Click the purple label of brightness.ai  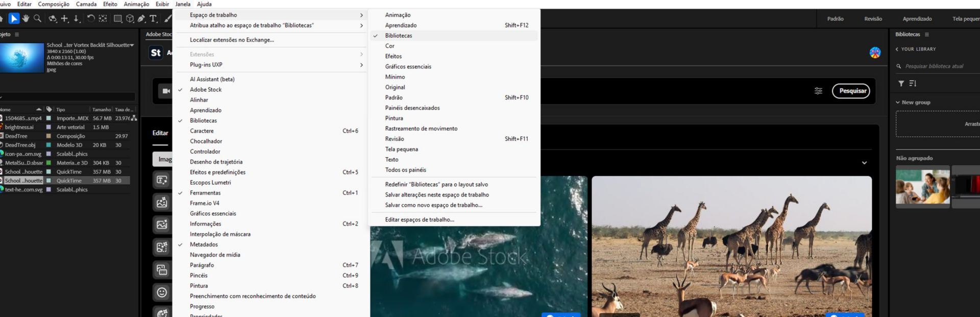[48, 127]
